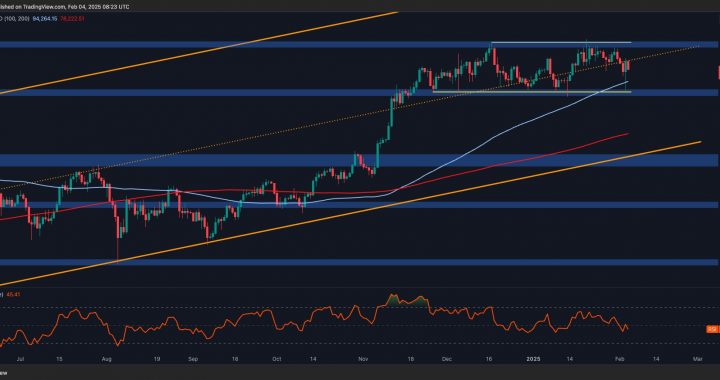Click the 19 date label after Aug

click(x=157, y=359)
